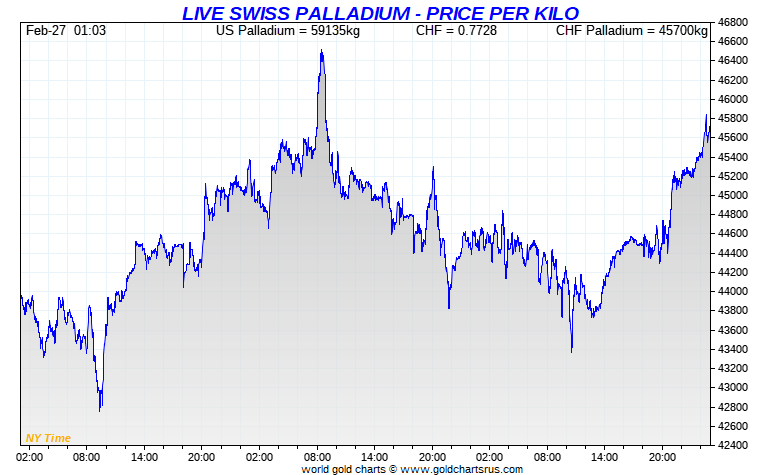
Task: Click the lowest price dip near 42800
Action: tap(100, 409)
